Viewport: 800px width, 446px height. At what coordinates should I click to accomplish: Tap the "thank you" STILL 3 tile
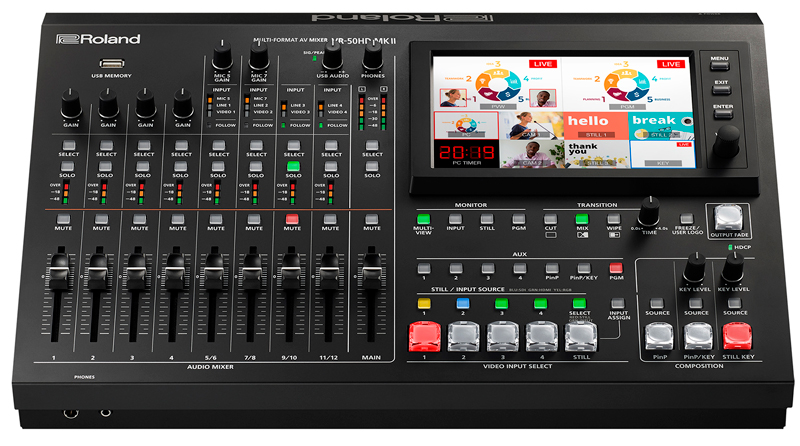596,154
